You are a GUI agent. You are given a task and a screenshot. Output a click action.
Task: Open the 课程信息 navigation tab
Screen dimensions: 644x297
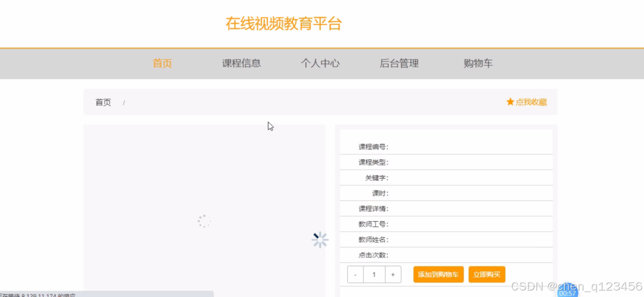(241, 63)
